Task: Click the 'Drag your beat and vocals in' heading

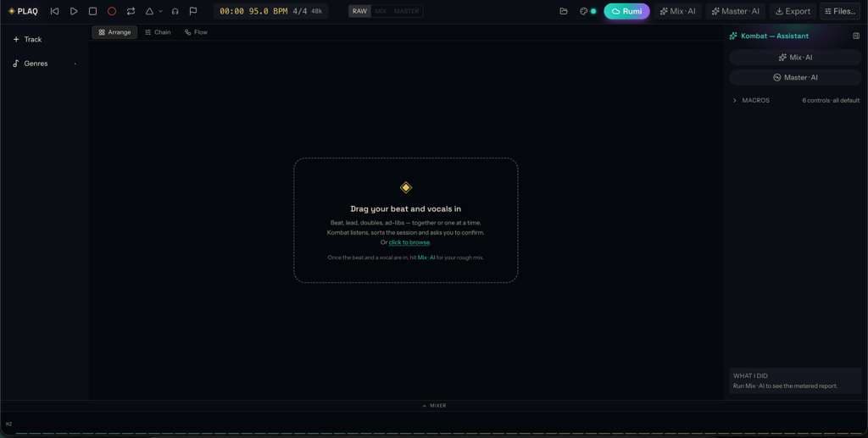Action: [x=406, y=209]
